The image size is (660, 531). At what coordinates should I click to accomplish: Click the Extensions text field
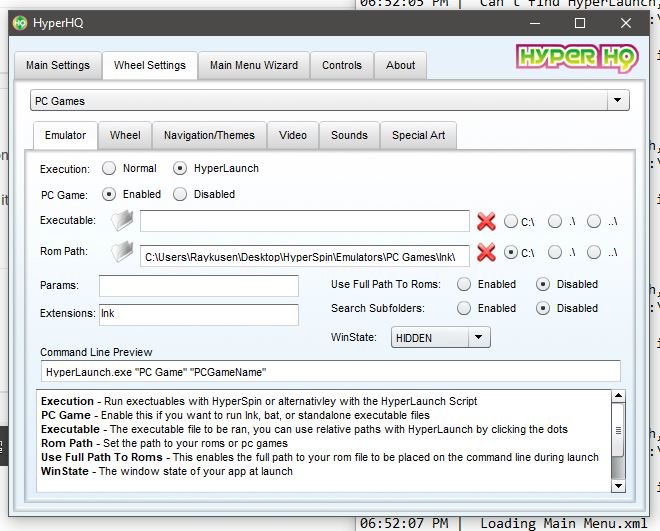(198, 314)
